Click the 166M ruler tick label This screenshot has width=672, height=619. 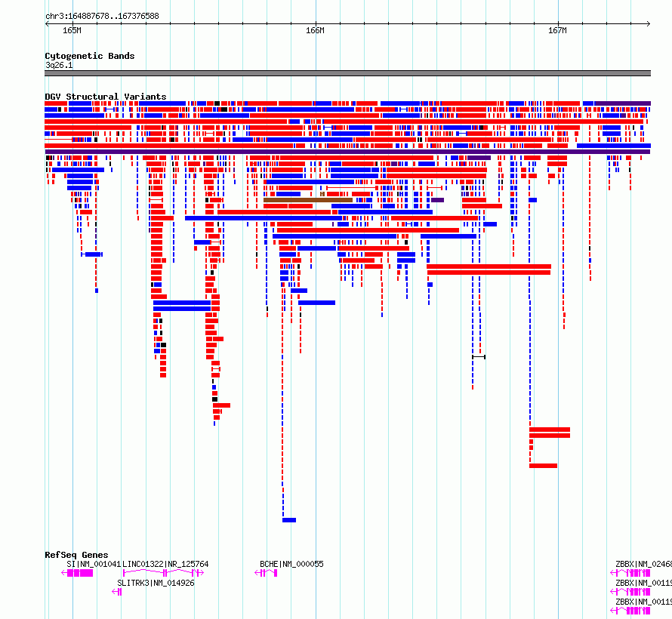click(315, 30)
